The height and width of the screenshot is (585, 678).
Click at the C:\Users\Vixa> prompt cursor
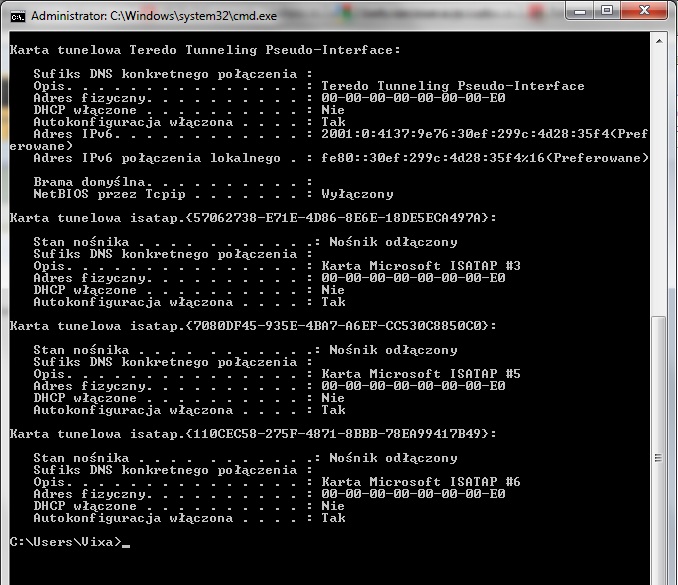click(x=126, y=543)
